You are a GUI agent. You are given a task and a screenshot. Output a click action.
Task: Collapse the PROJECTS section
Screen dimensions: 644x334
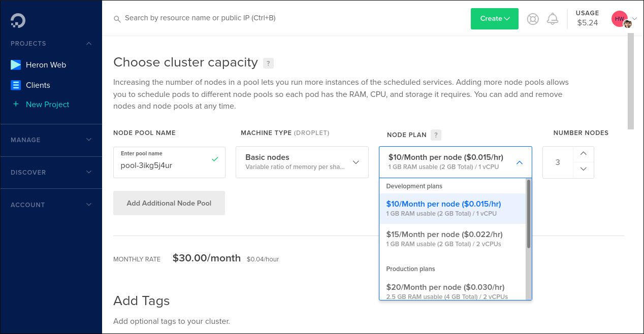point(88,43)
